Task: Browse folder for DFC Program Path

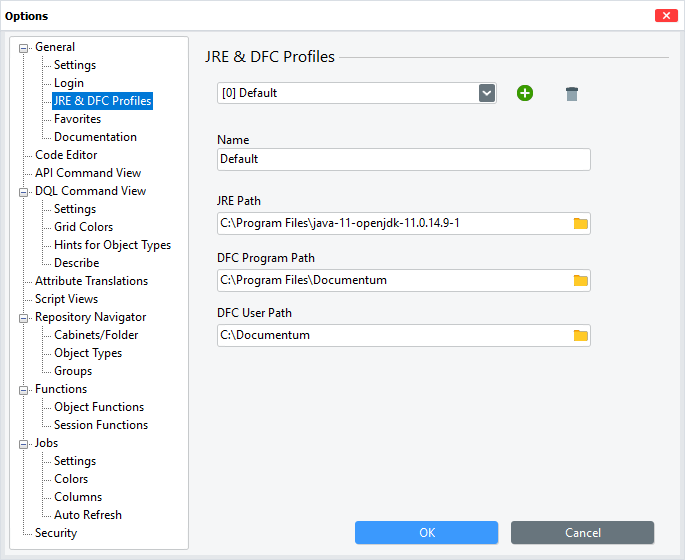Action: point(580,280)
